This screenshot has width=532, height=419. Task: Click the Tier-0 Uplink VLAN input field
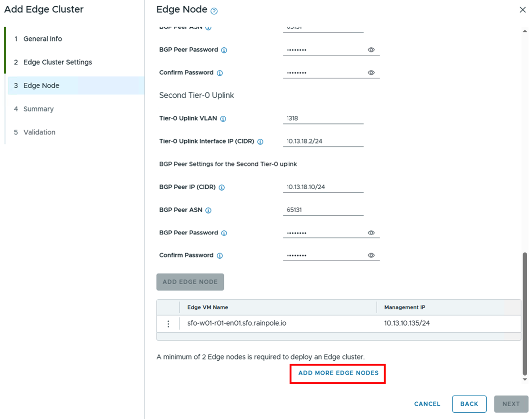(323, 118)
